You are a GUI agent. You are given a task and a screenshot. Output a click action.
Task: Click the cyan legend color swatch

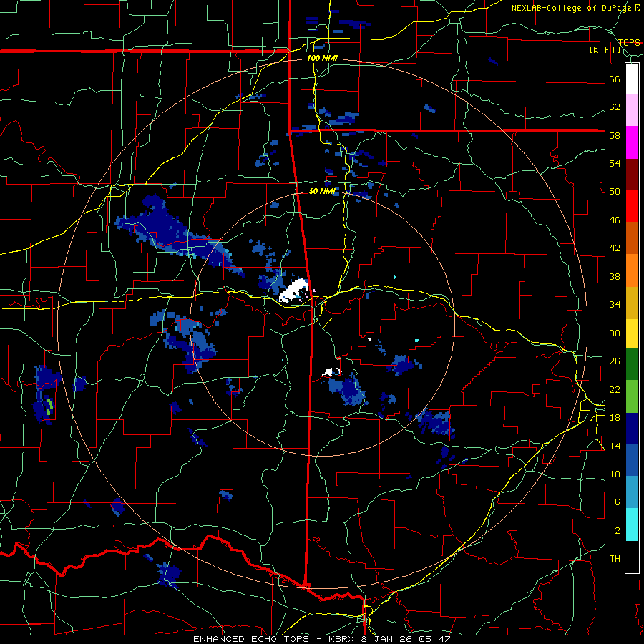[x=632, y=525]
